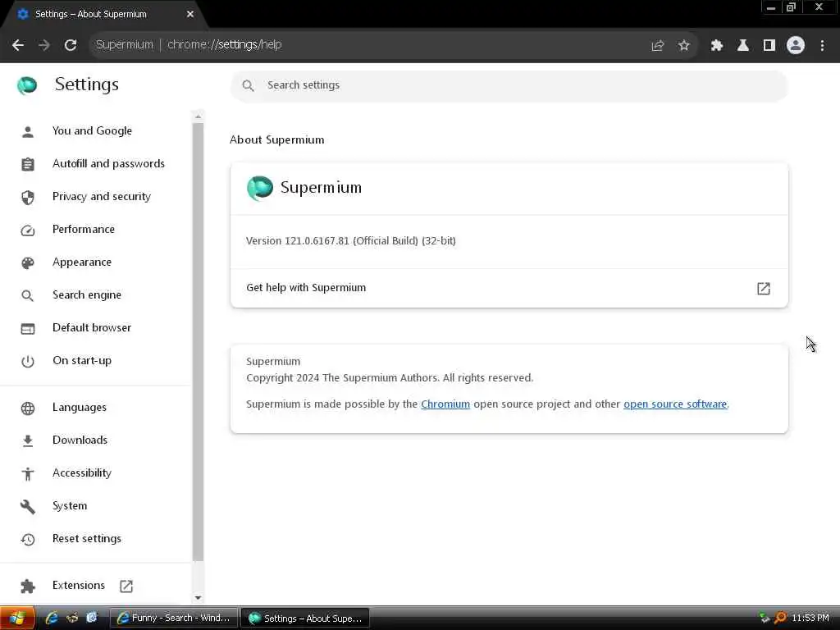
Task: Select On start-up settings
Action: [82, 361]
